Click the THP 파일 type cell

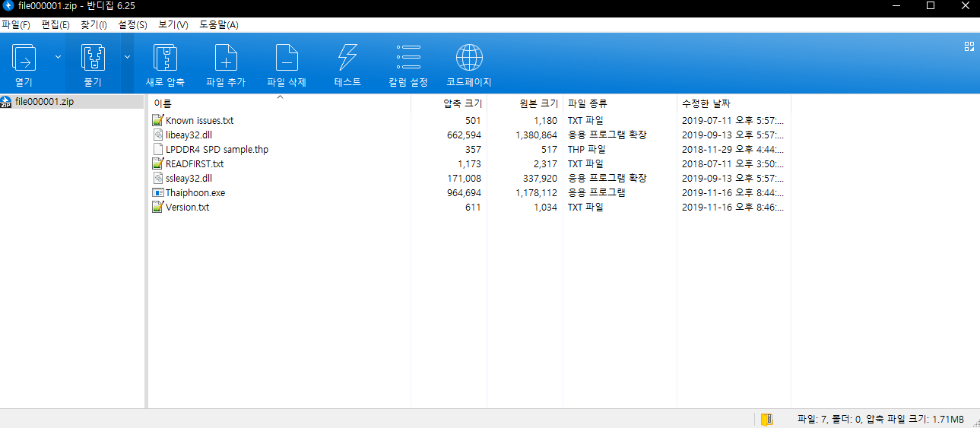(x=587, y=149)
